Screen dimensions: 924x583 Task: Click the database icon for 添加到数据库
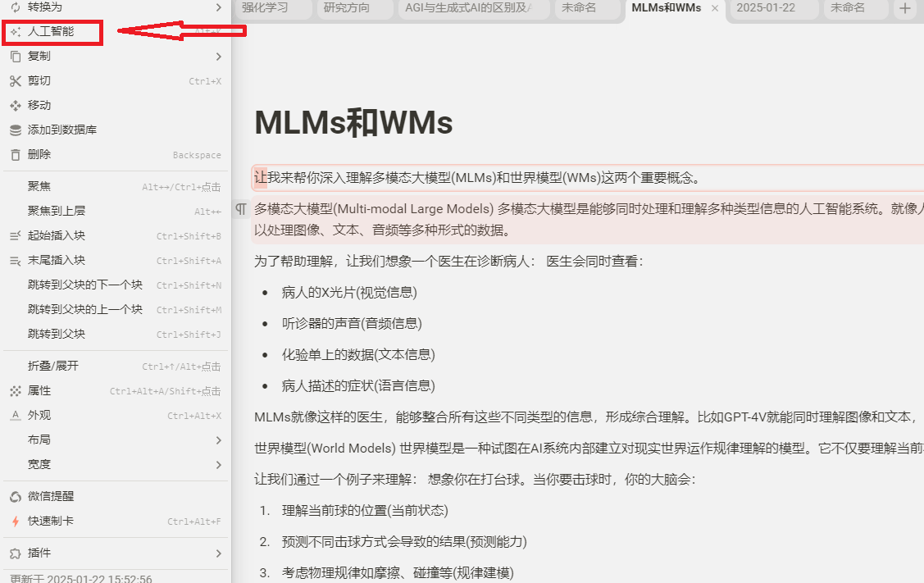click(15, 130)
